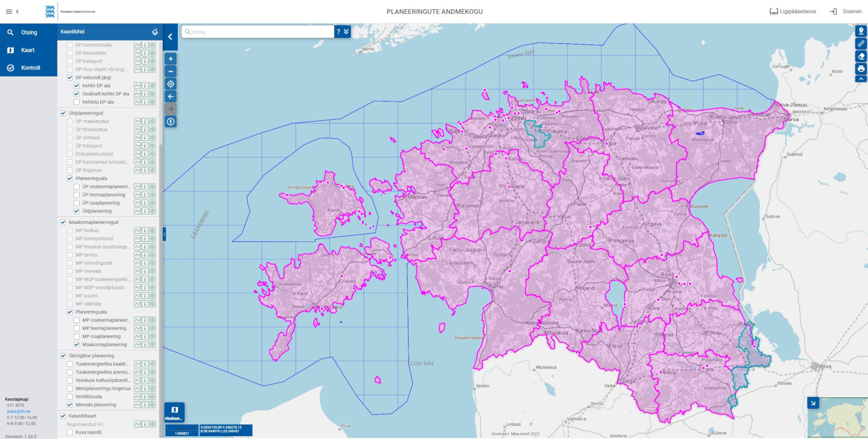This screenshot has width=868, height=439.
Task: Reset map rotation with compass button
Action: coord(171,122)
